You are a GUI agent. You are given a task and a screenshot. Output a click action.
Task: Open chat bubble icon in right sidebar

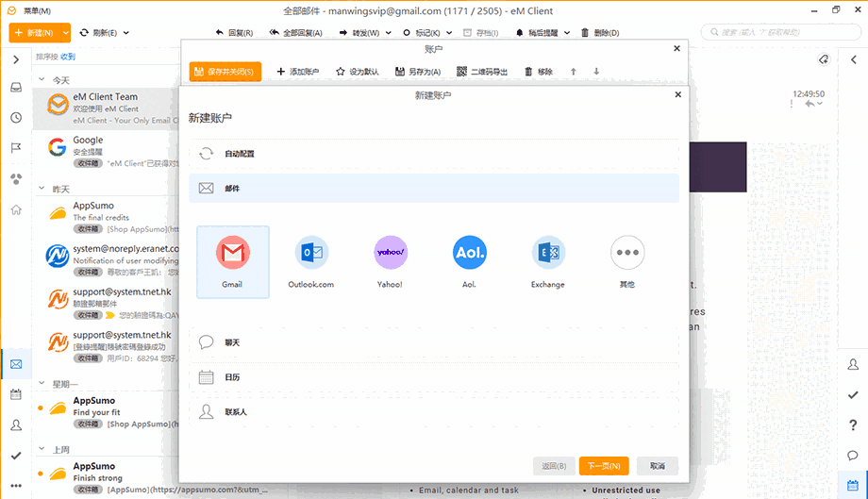(853, 456)
